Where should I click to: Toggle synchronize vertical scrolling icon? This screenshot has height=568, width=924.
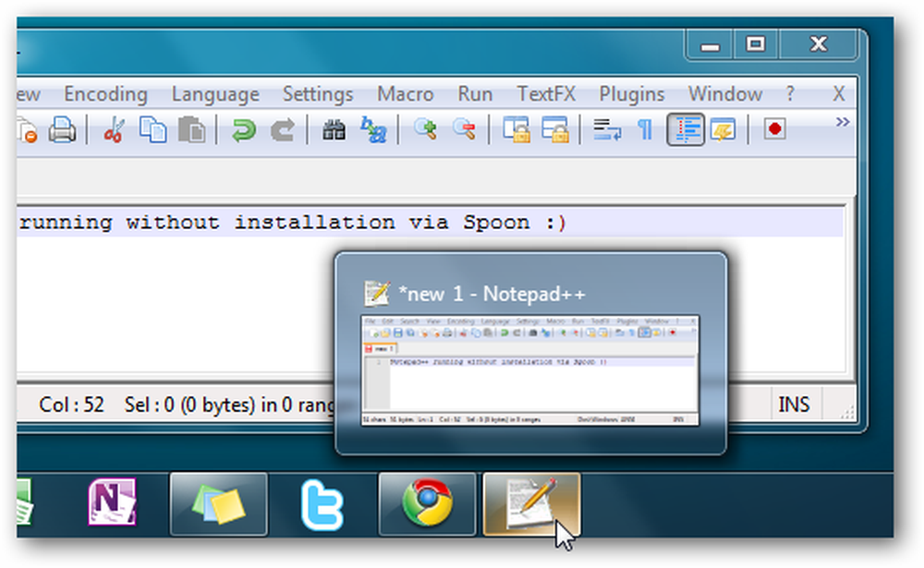[x=517, y=130]
